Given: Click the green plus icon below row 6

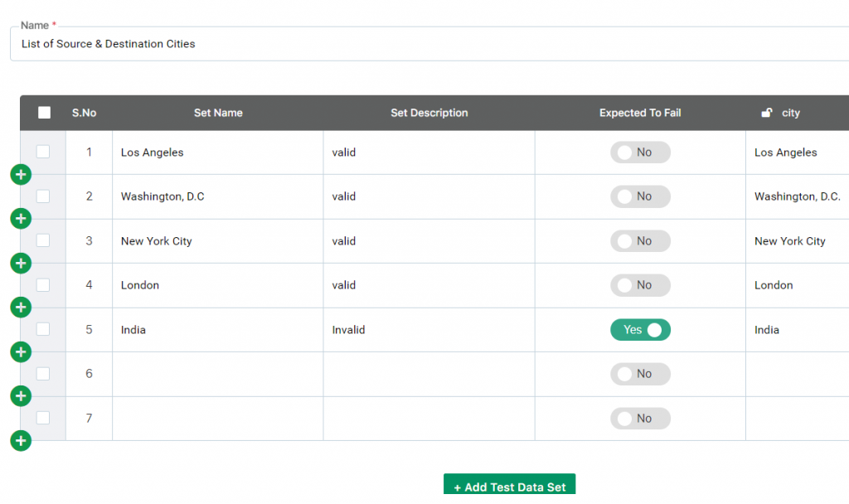Looking at the screenshot, I should pos(21,396).
